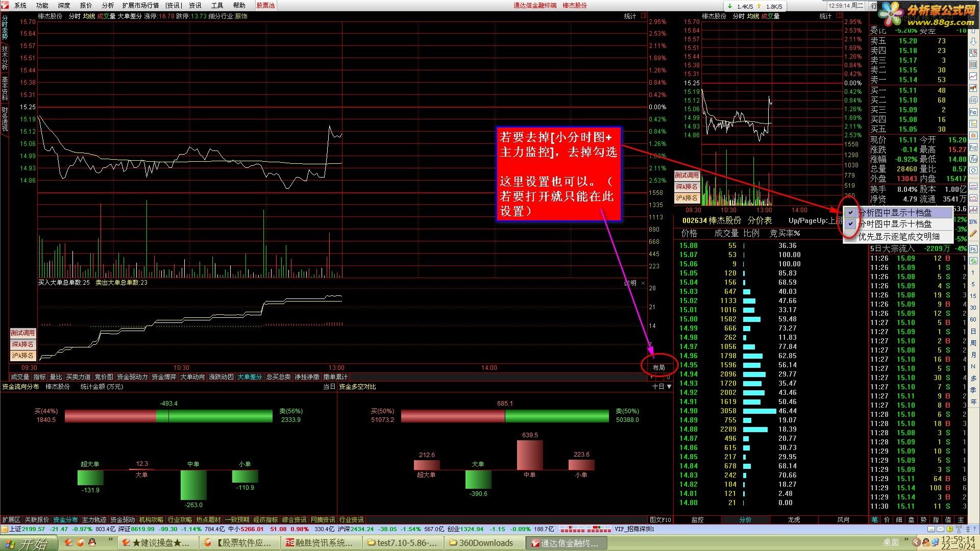Click 深A排名 button on main chart
The width and height of the screenshot is (980, 551).
pos(22,344)
